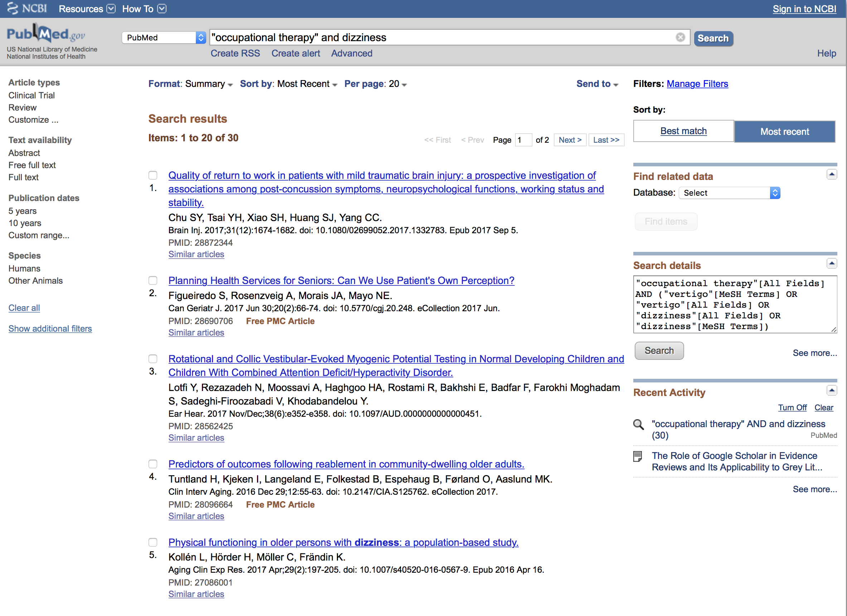
Task: Filter by Review article type
Action: 23,108
